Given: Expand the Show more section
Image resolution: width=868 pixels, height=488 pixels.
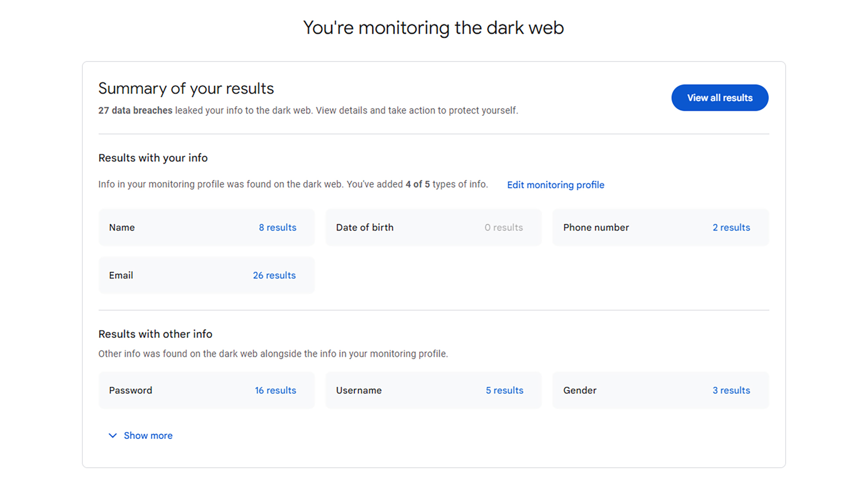Looking at the screenshot, I should coord(148,435).
